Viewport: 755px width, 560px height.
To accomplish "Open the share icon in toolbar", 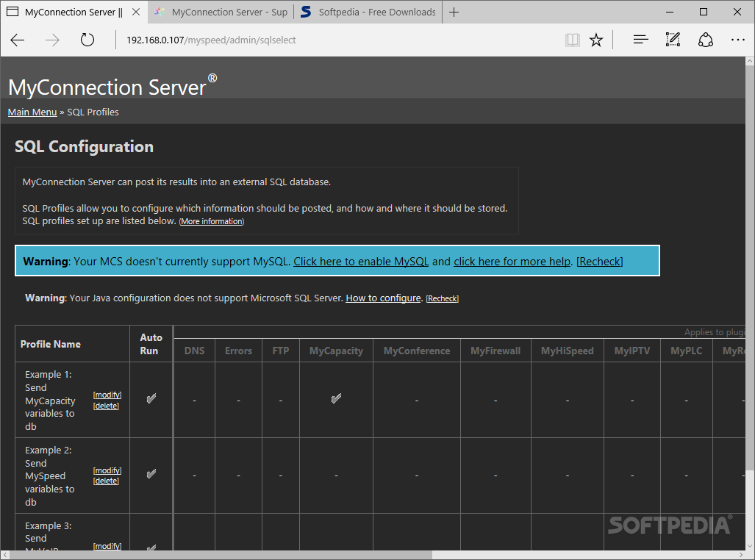I will [706, 40].
